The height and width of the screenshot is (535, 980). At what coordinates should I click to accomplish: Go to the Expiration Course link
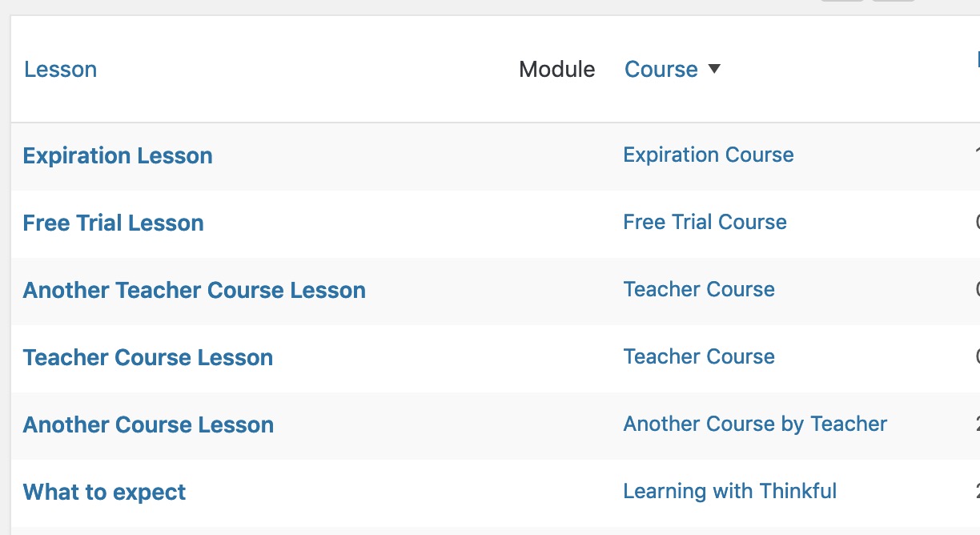[709, 155]
